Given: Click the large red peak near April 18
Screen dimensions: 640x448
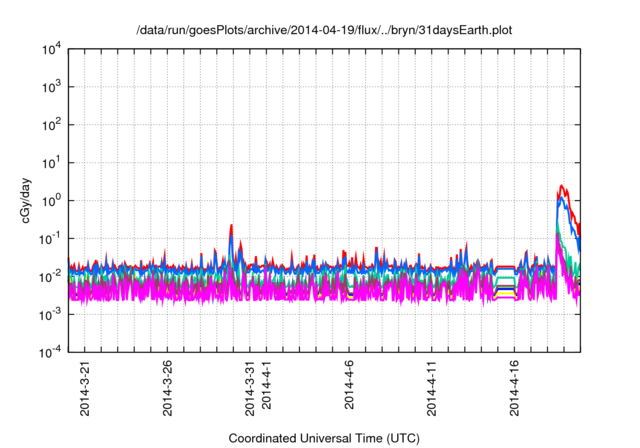Looking at the screenshot, I should click(562, 187).
